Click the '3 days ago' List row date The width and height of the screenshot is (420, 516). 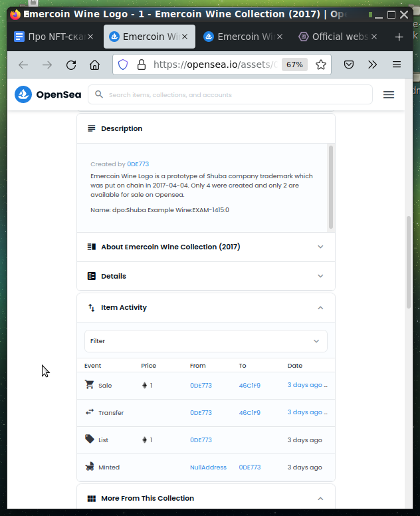click(x=304, y=440)
